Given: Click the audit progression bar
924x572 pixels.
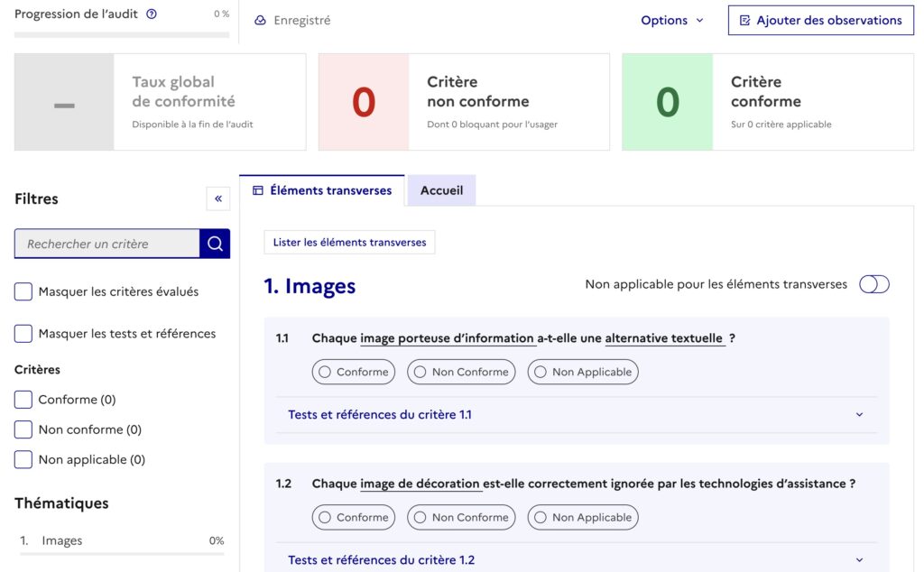Looking at the screenshot, I should coord(120,34).
